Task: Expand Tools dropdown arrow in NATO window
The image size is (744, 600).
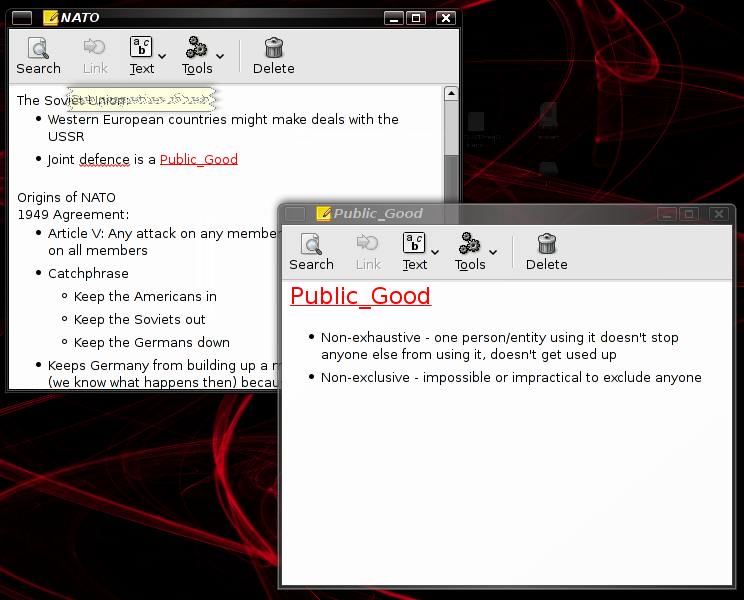Action: [220, 56]
